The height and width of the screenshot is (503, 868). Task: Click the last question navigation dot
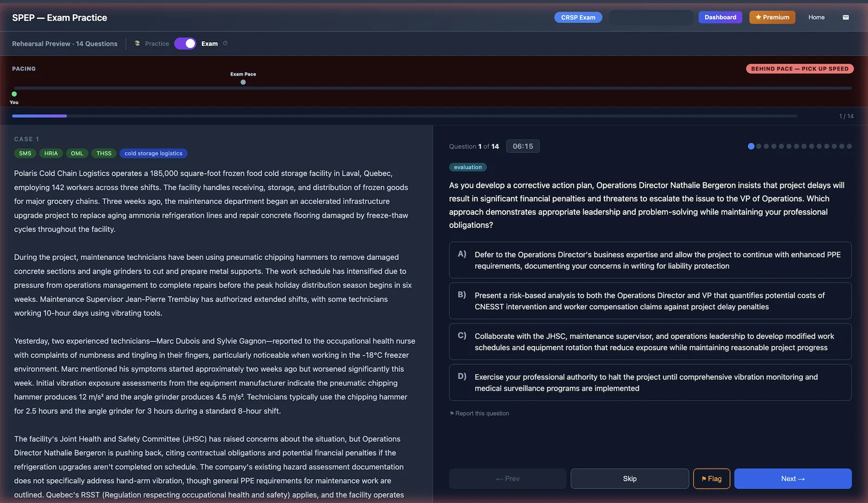pyautogui.click(x=849, y=146)
